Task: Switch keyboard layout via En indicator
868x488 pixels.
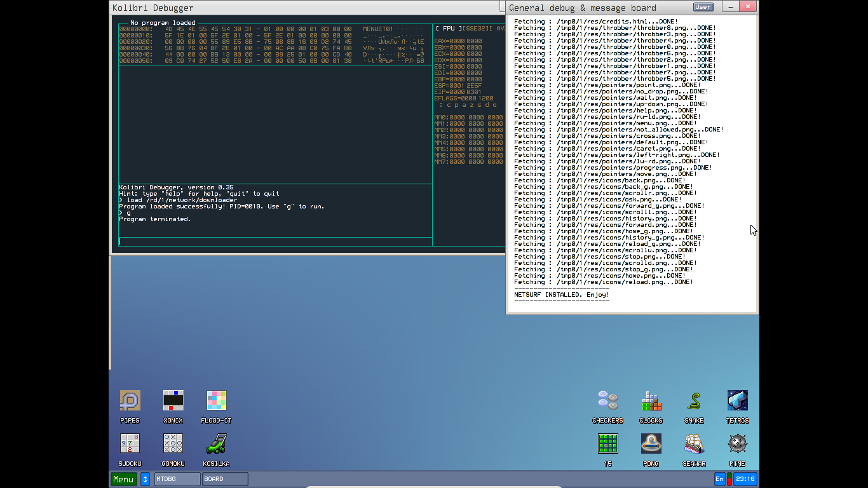Action: click(x=720, y=478)
